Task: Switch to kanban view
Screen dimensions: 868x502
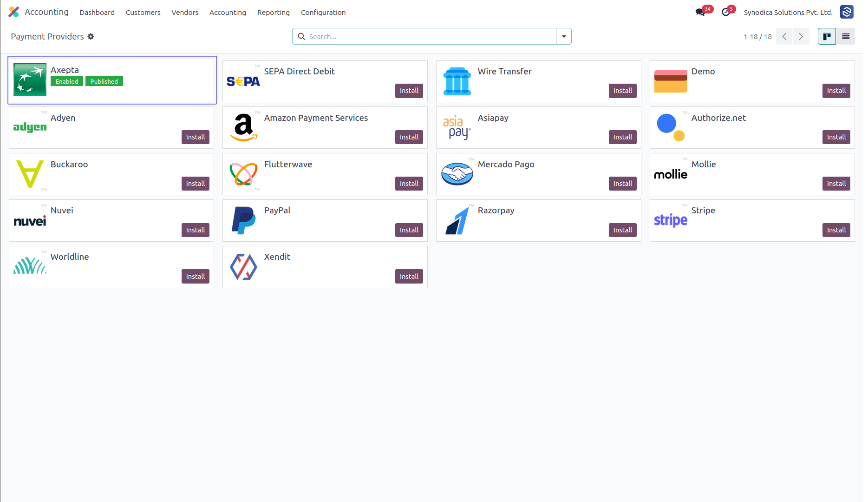Action: pyautogui.click(x=827, y=36)
